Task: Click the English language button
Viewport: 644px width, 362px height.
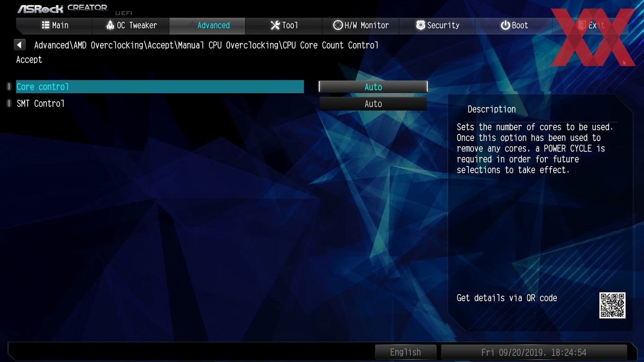Action: pos(405,353)
